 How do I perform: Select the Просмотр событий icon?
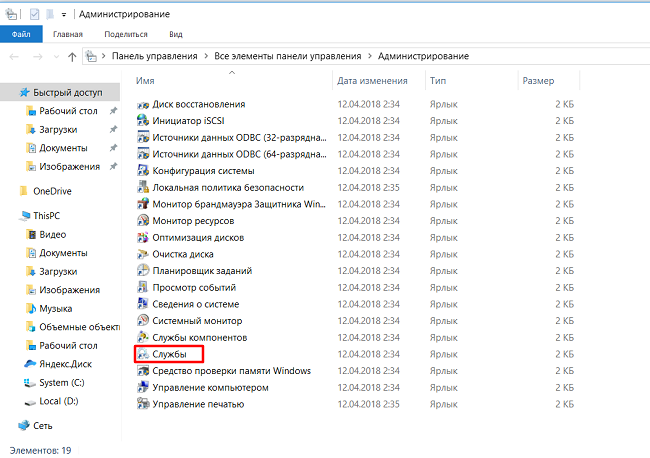point(142,287)
